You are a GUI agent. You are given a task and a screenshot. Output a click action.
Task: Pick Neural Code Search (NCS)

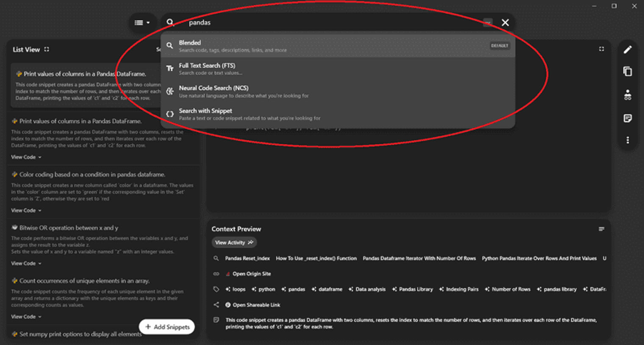338,91
